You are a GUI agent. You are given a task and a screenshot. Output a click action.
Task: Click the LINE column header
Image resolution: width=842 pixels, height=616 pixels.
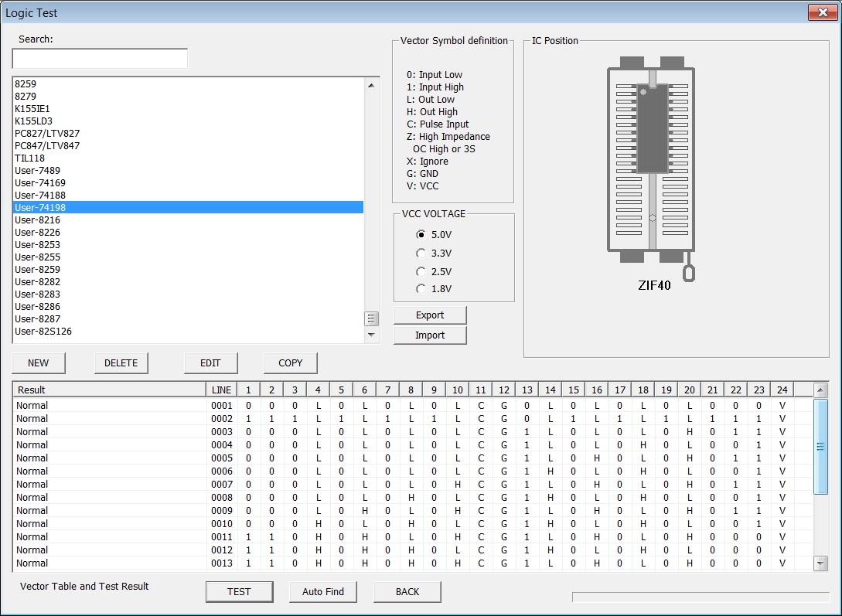pos(221,390)
